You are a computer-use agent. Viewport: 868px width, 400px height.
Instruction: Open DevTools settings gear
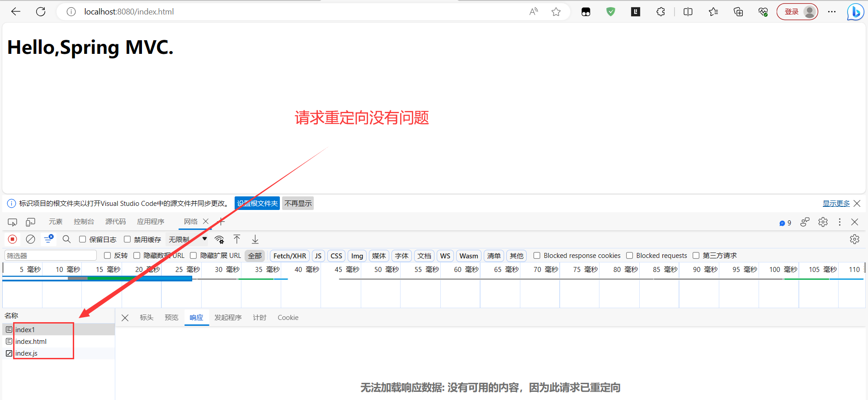[x=823, y=222]
